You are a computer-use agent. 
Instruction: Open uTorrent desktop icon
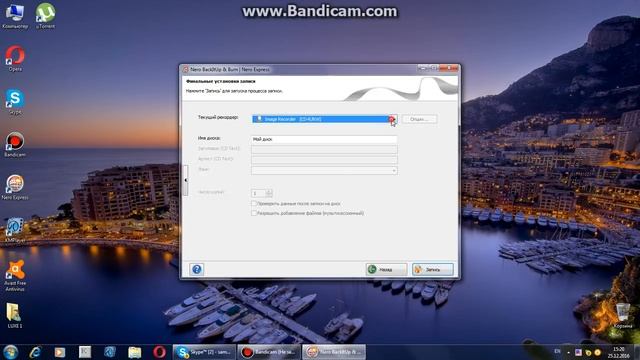click(x=45, y=16)
